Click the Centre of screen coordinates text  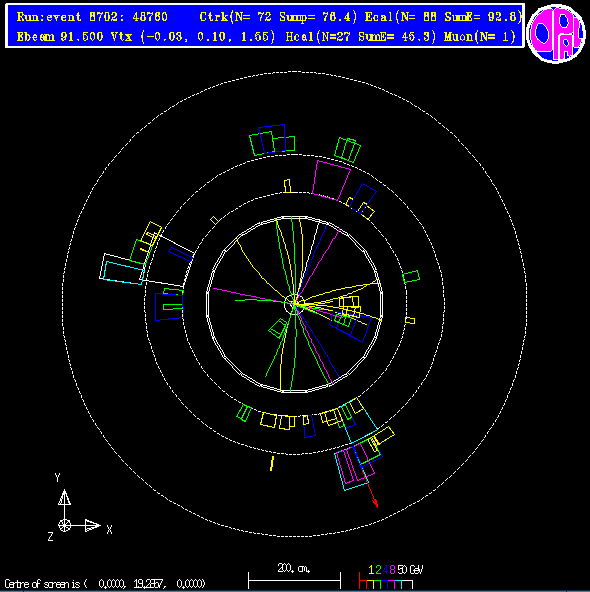(105, 584)
